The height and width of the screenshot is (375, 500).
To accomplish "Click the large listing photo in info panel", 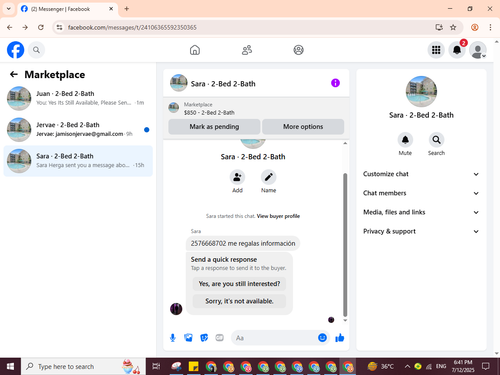I will pos(421,91).
